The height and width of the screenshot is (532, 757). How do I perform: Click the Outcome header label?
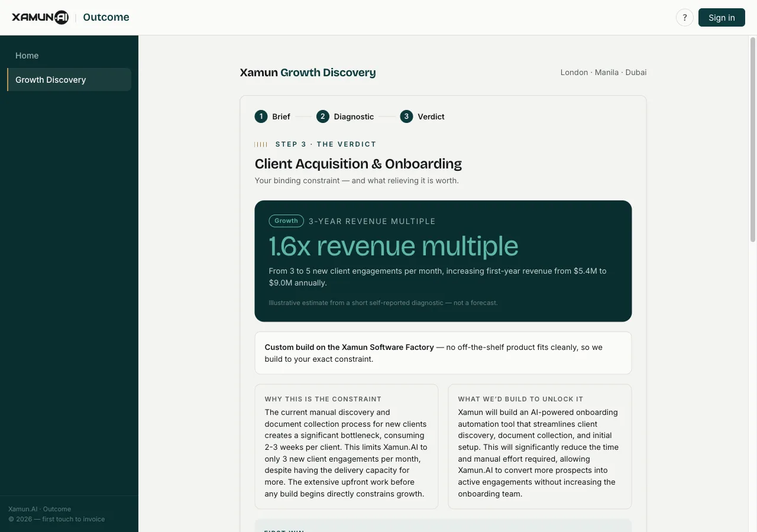106,17
